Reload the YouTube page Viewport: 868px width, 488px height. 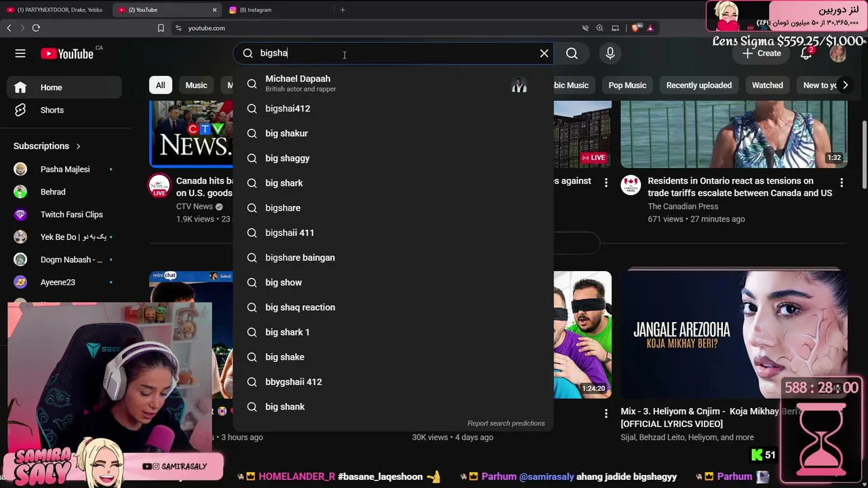(x=36, y=28)
